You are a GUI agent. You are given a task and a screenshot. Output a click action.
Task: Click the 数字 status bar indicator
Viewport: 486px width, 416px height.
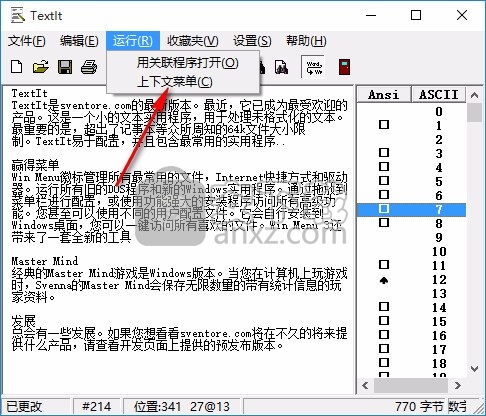tap(457, 406)
